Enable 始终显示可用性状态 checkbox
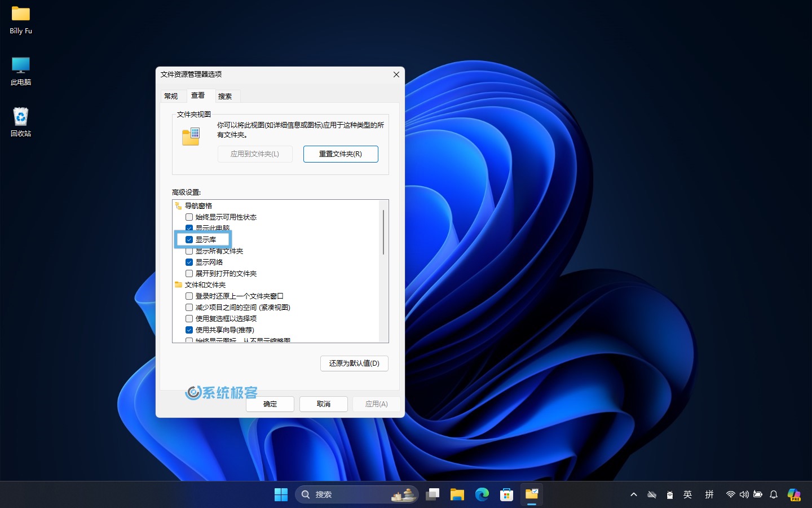Viewport: 812px width, 508px height. pyautogui.click(x=189, y=217)
